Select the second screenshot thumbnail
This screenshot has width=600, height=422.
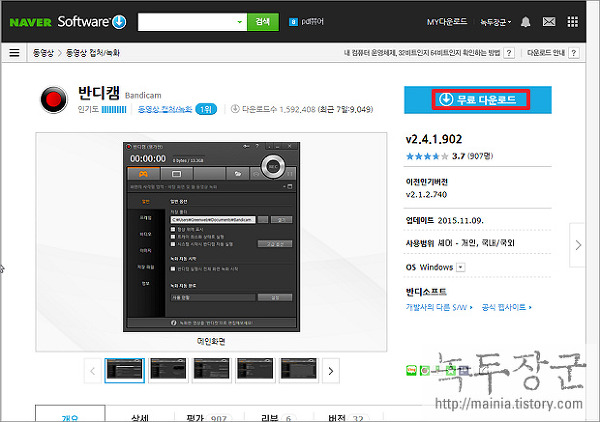(168, 370)
